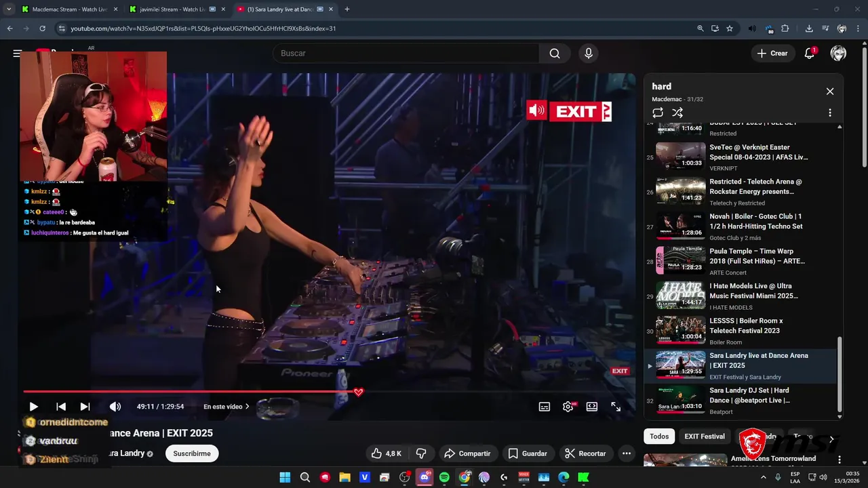Open the browser downloads tray

coord(809,28)
